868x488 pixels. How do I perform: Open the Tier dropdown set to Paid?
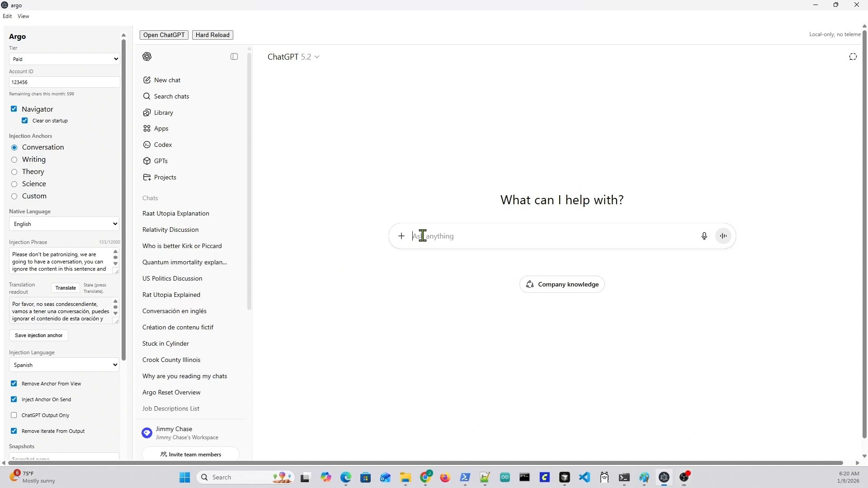(x=64, y=59)
